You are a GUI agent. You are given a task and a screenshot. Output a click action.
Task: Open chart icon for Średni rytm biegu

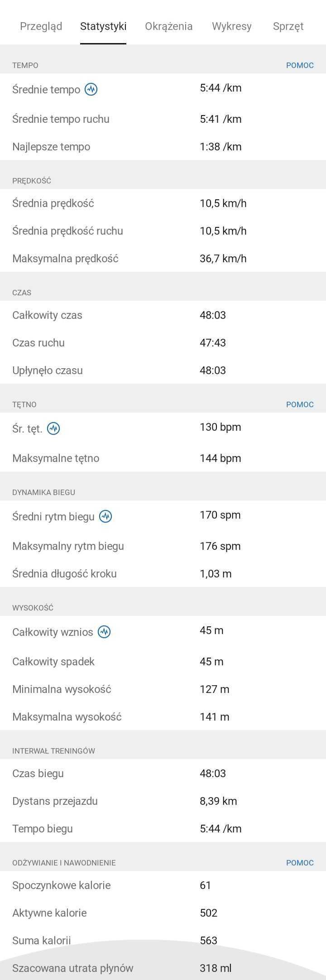(x=105, y=516)
